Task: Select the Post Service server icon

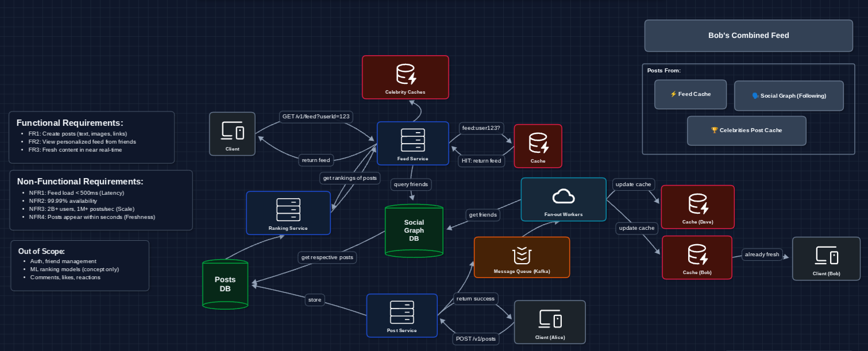Action: pyautogui.click(x=402, y=312)
